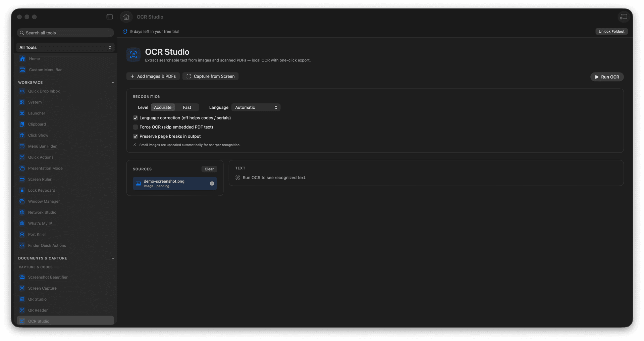This screenshot has height=341, width=644.
Task: Open Finder Quick Actions icon
Action: [x=22, y=246]
